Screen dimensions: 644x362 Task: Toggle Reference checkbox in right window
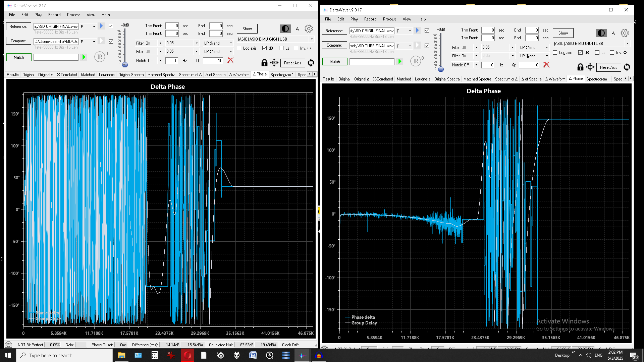427,30
